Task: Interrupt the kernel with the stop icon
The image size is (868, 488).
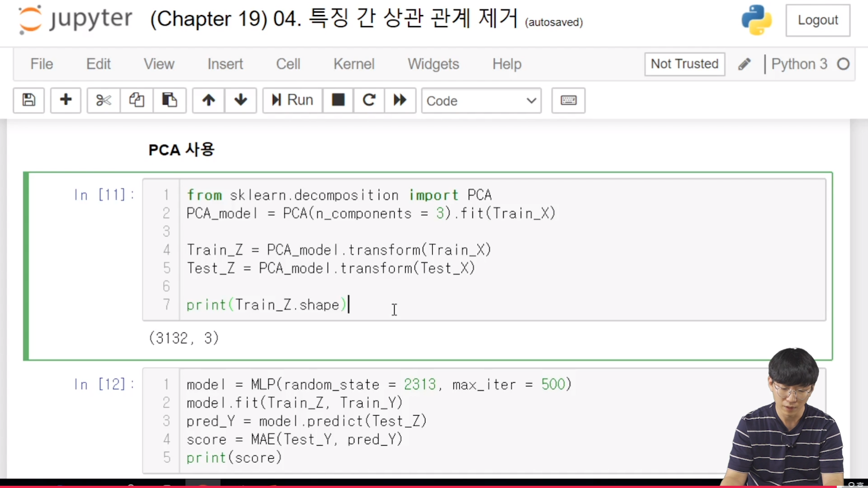Action: pos(338,100)
